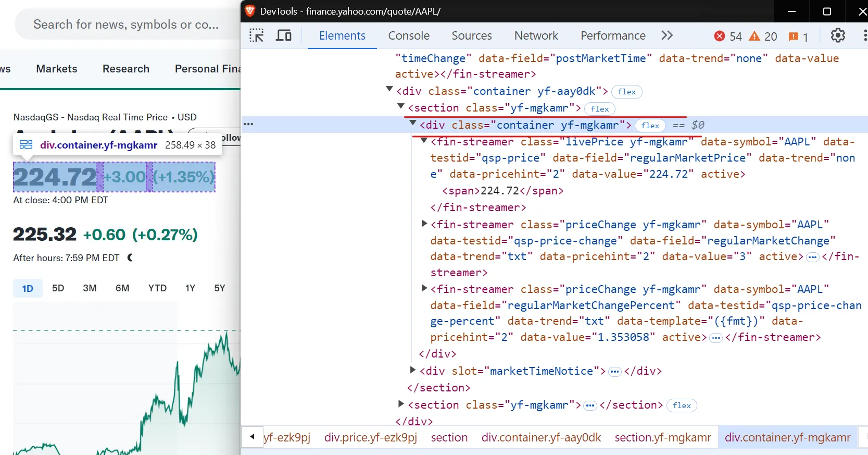The image size is (868, 455).
Task: Open the 20 warnings counter
Action: tap(763, 36)
